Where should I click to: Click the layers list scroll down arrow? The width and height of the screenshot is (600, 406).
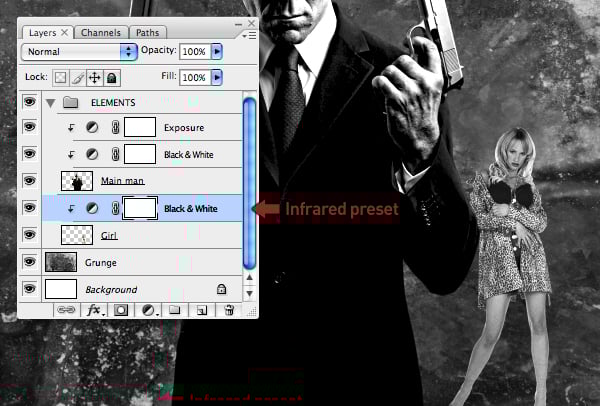coord(249,294)
